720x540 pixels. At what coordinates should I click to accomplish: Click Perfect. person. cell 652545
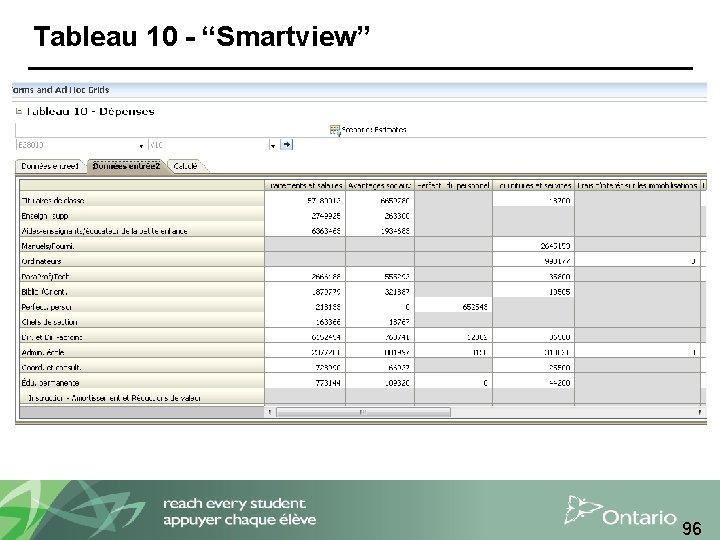tap(453, 307)
